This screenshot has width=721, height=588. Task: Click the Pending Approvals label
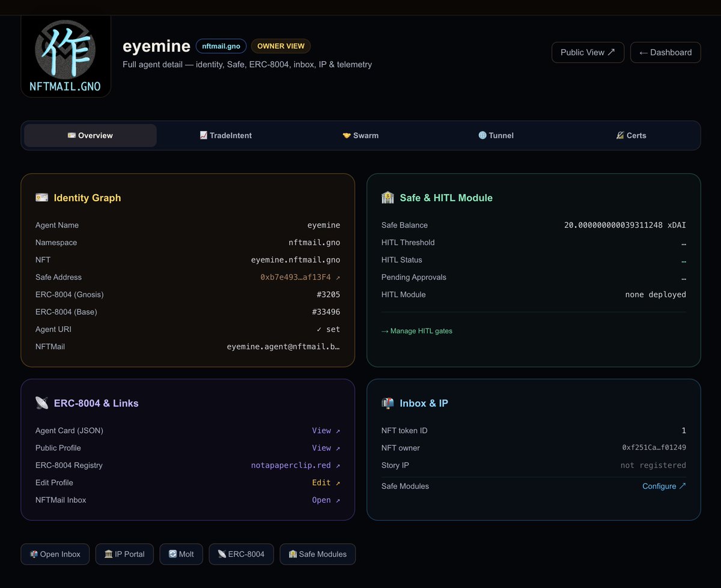[414, 277]
